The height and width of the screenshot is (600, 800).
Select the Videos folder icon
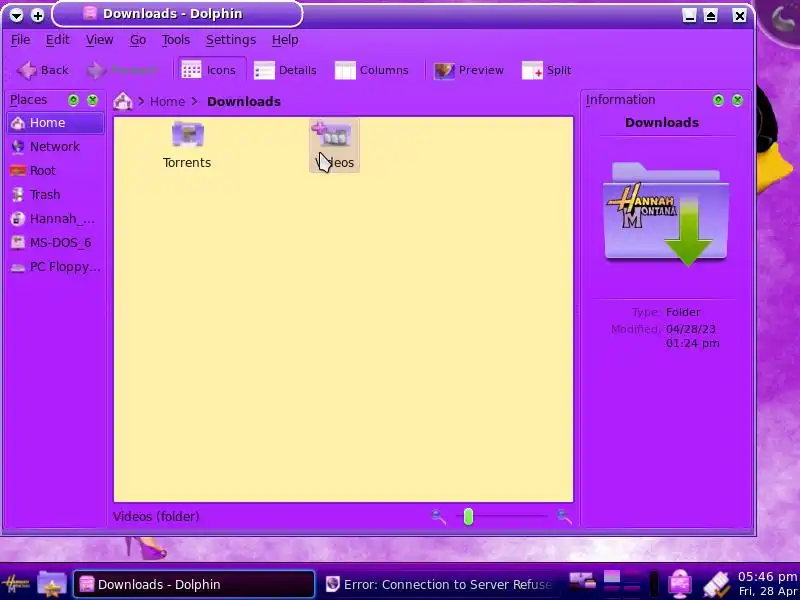coord(332,134)
